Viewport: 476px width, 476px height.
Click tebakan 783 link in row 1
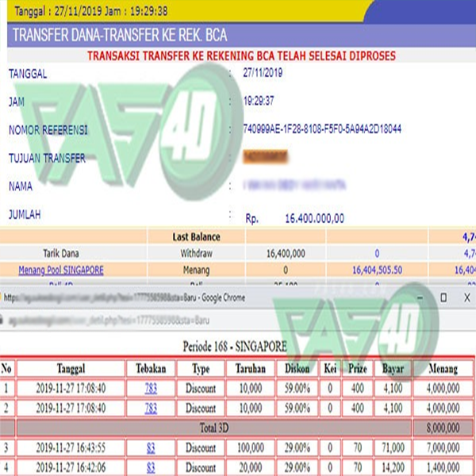151,388
